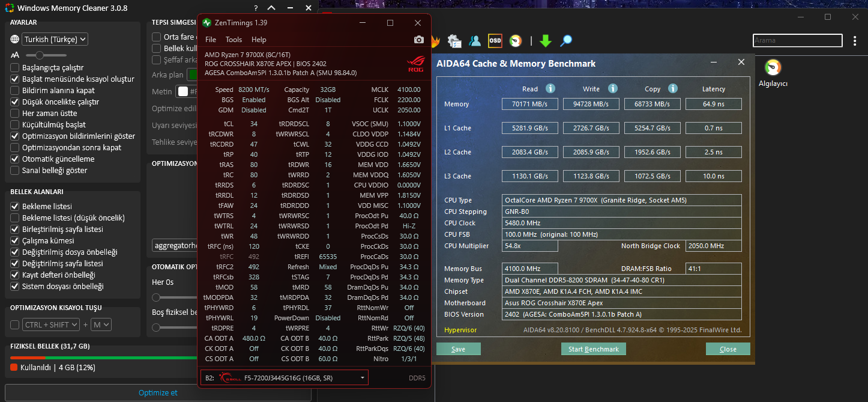Open the CTRL + SHIFT modifier dropdown
The width and height of the screenshot is (868, 402).
tap(51, 324)
